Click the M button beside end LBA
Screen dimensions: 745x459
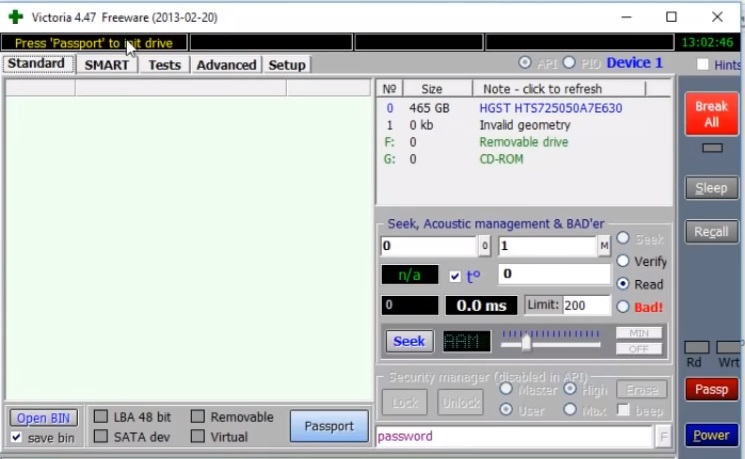click(604, 246)
